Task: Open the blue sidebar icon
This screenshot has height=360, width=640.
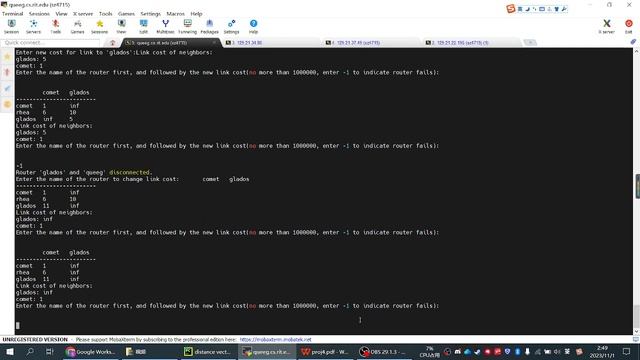Action: point(7,89)
